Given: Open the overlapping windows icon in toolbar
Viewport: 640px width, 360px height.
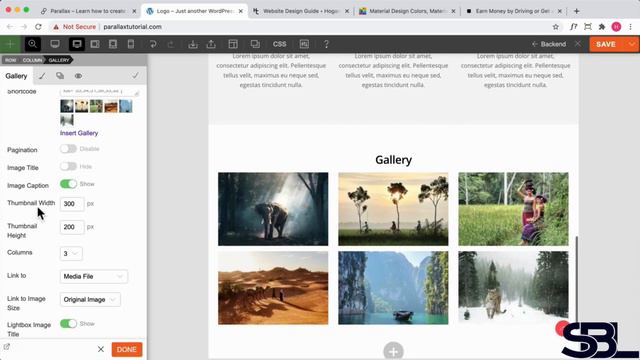Looking at the screenshot, I should coord(255,44).
